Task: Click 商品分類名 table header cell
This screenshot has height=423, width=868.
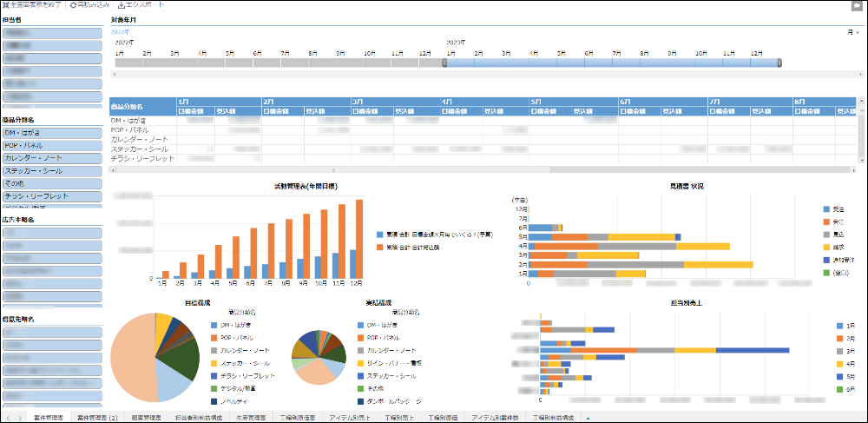Action: (x=143, y=106)
